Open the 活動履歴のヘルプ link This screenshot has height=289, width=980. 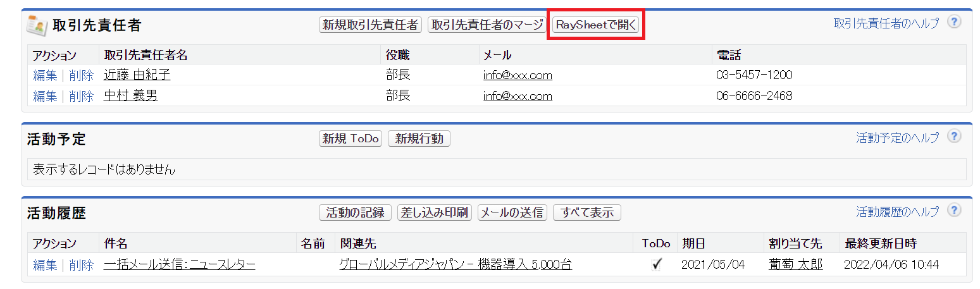click(898, 211)
